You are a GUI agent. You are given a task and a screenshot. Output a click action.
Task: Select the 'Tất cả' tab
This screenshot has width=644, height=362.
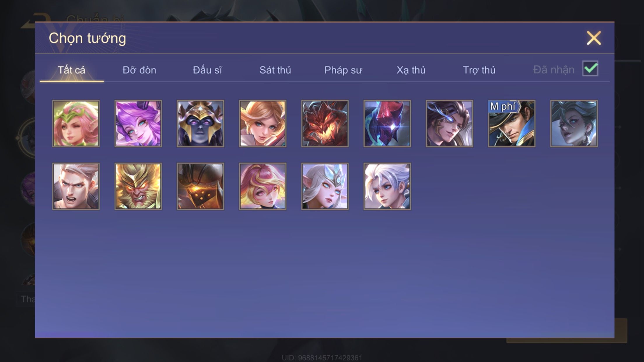pyautogui.click(x=71, y=70)
